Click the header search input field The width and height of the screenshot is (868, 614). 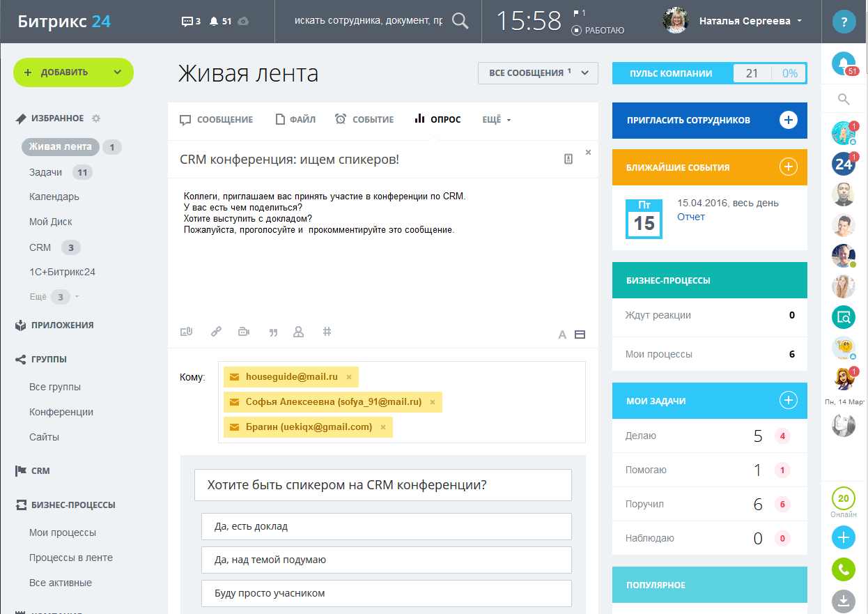pos(368,21)
